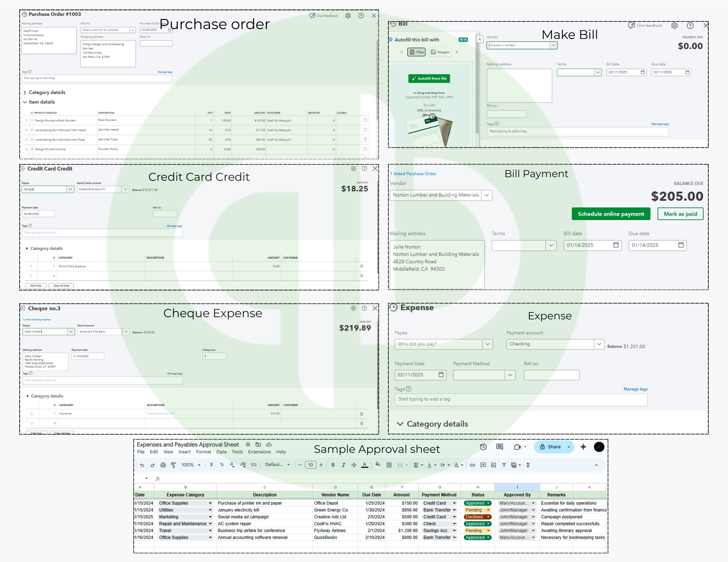Delete the Rock Fountain line with trash icon
Viewport: 728px width, 562px height.
[x=365, y=120]
